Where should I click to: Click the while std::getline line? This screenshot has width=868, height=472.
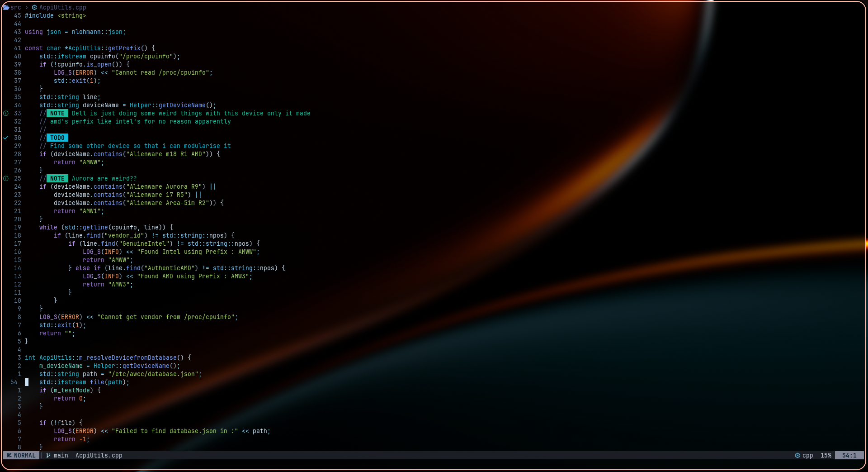tap(106, 228)
